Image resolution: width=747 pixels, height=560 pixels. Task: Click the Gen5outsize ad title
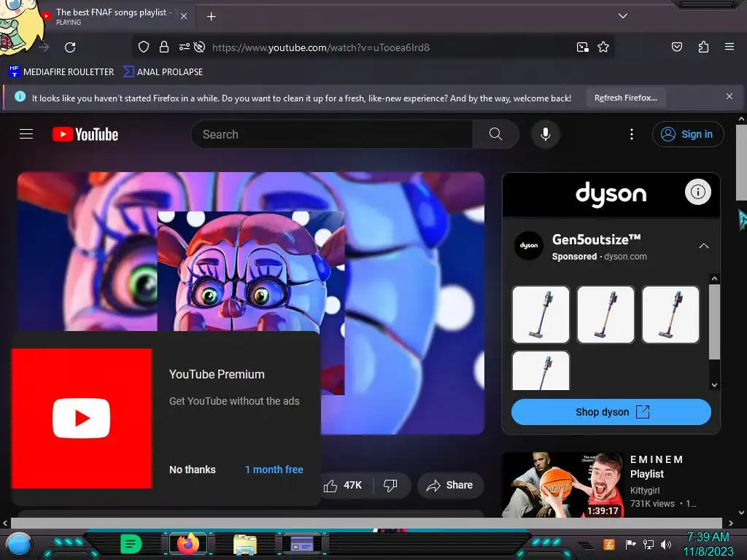pyautogui.click(x=596, y=239)
